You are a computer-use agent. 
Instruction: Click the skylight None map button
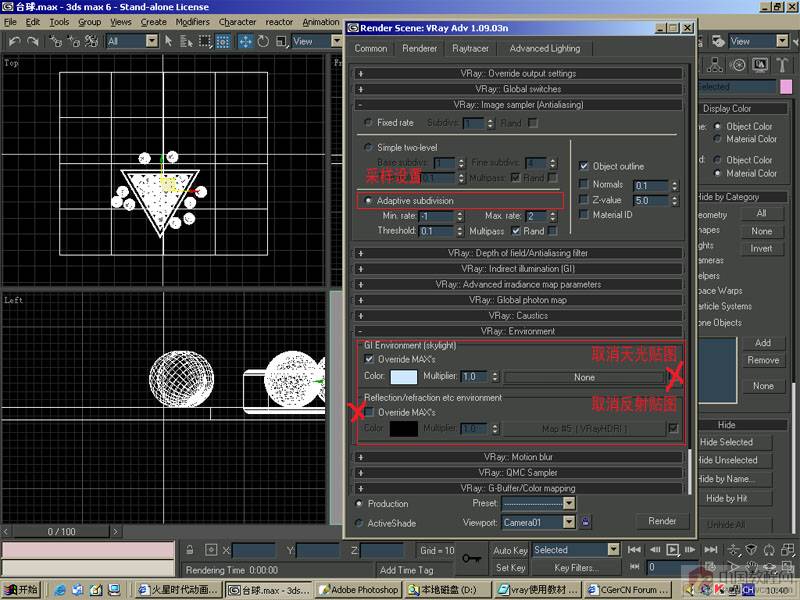point(584,378)
